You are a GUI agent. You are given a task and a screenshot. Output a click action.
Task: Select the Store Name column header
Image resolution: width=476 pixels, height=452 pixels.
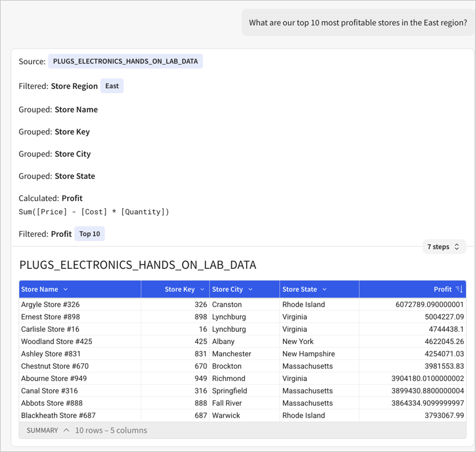tap(80, 289)
